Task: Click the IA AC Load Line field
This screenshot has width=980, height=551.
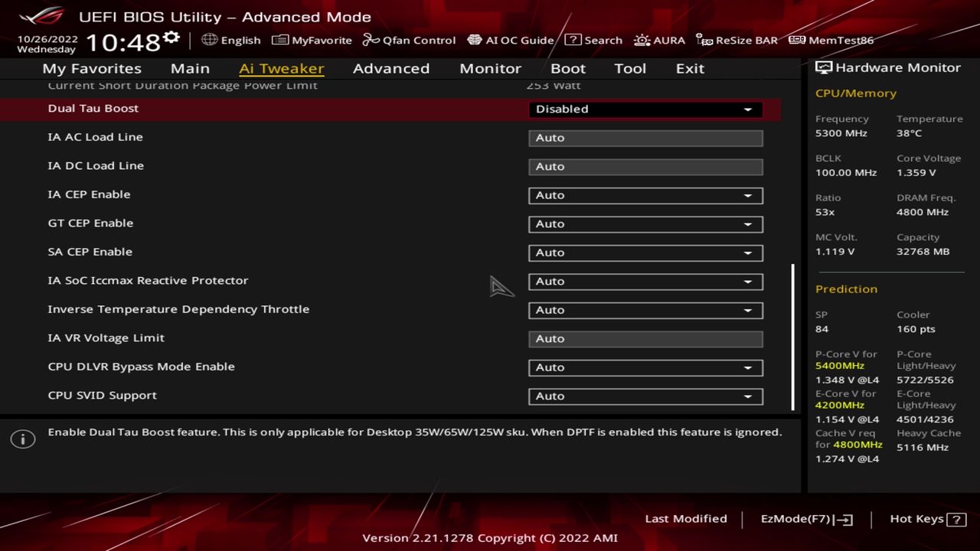Action: 645,138
